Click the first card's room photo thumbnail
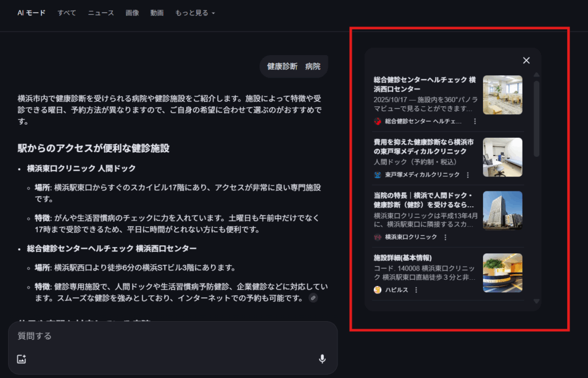 pyautogui.click(x=502, y=94)
